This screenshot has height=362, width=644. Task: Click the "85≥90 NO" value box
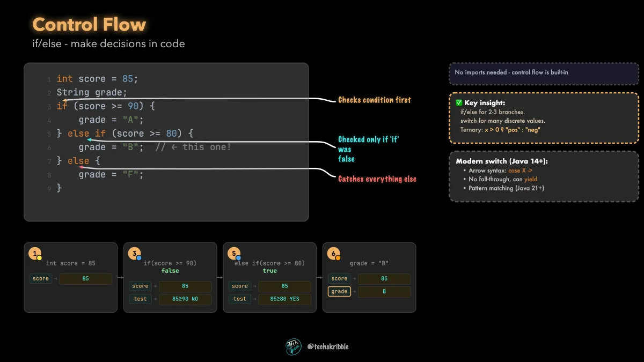tap(186, 299)
